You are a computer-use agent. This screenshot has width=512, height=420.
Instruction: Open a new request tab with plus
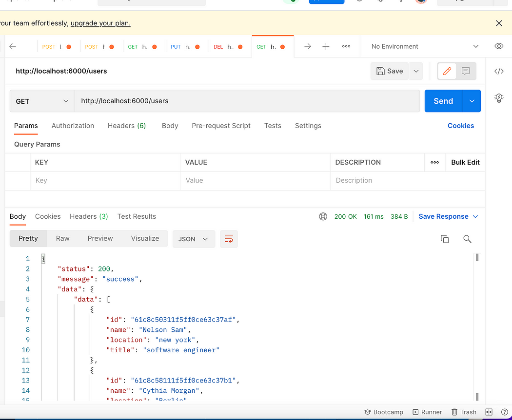tap(326, 46)
